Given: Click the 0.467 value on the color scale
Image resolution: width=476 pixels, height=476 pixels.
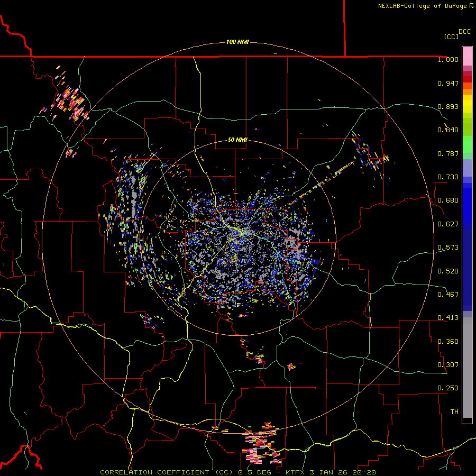Looking at the screenshot, I should pos(448,295).
